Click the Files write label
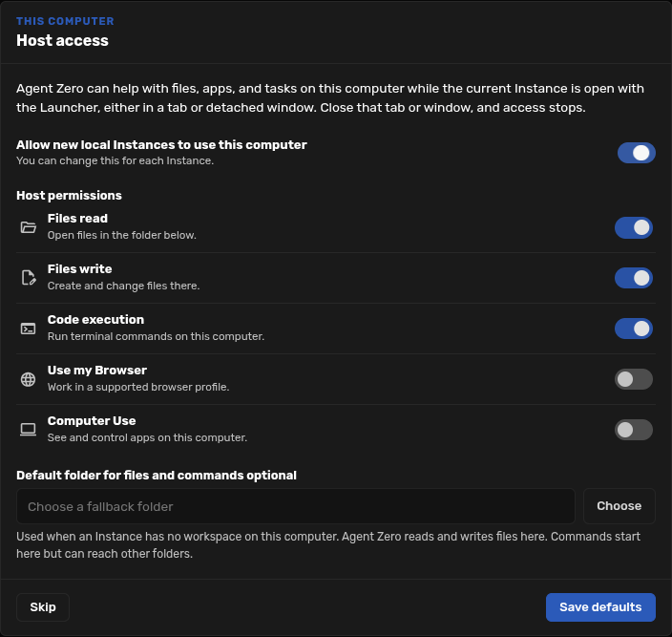Viewport: 672px width, 637px height. pyautogui.click(x=80, y=269)
